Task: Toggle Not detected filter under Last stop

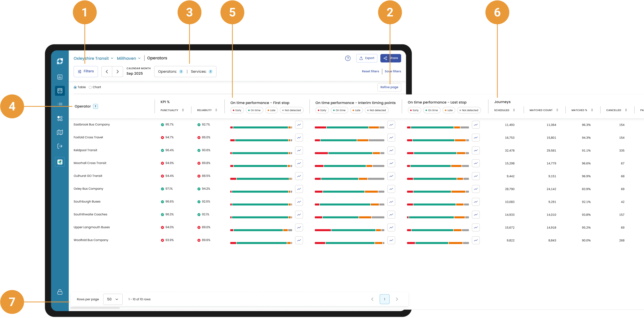Action: point(469,110)
